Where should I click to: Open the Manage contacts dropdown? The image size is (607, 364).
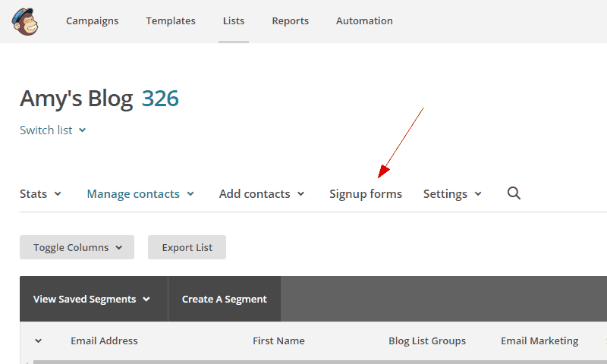coord(140,194)
